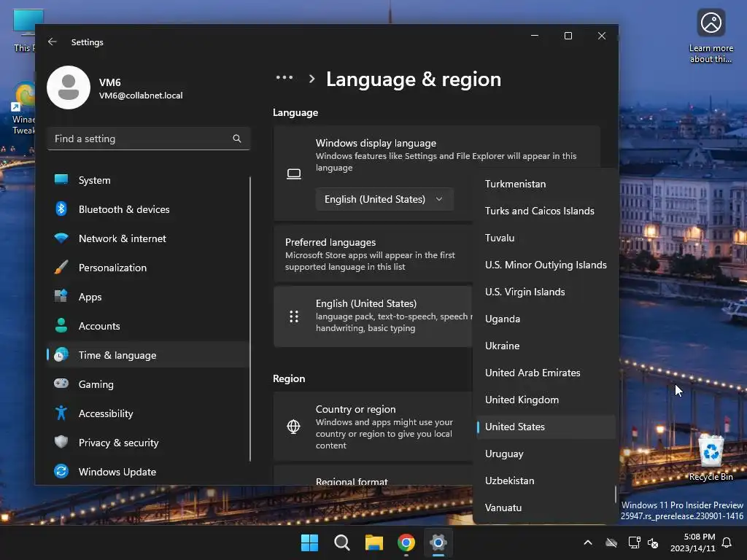Open the Windows Update sync icon

coord(61,472)
